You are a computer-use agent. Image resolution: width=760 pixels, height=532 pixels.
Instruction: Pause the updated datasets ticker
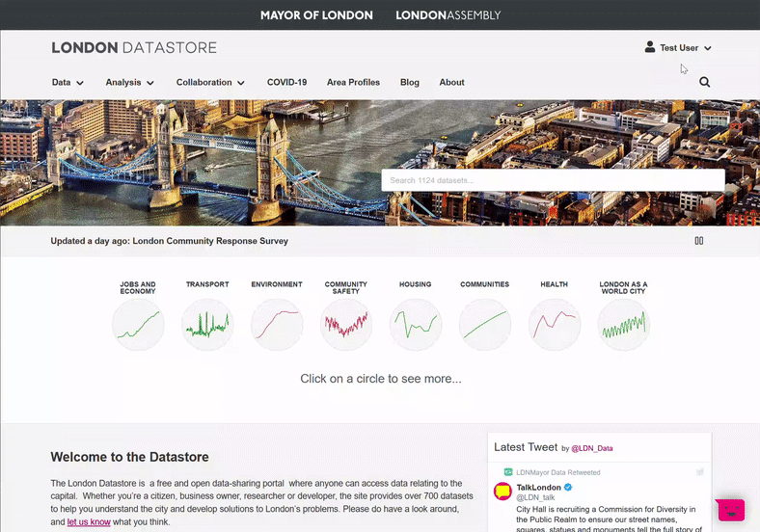tap(699, 241)
